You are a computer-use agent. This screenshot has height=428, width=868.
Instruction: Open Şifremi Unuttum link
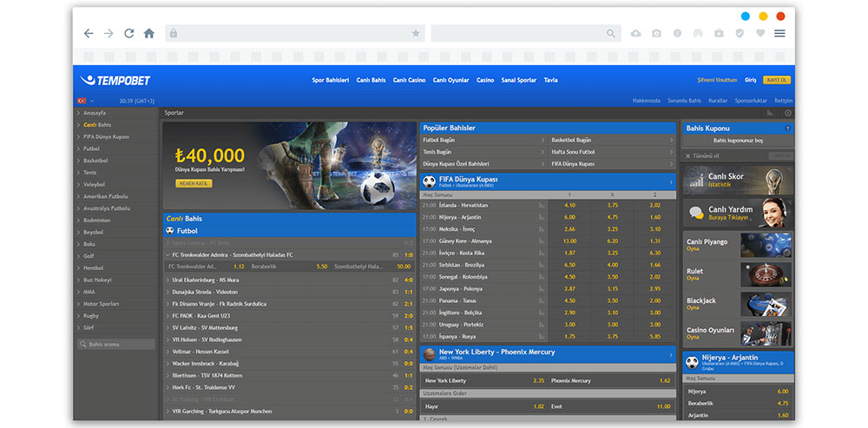[x=718, y=80]
